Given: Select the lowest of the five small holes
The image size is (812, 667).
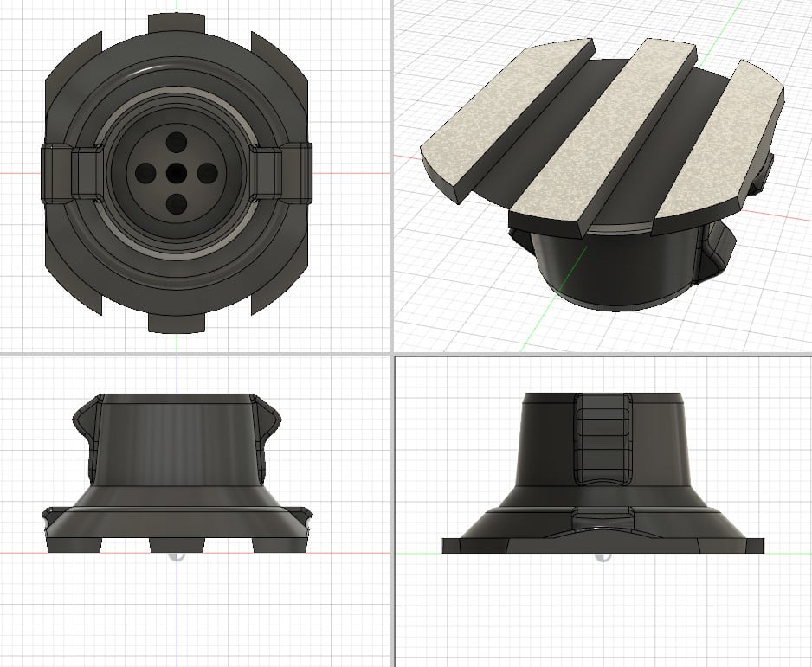Looking at the screenshot, I should [x=177, y=204].
